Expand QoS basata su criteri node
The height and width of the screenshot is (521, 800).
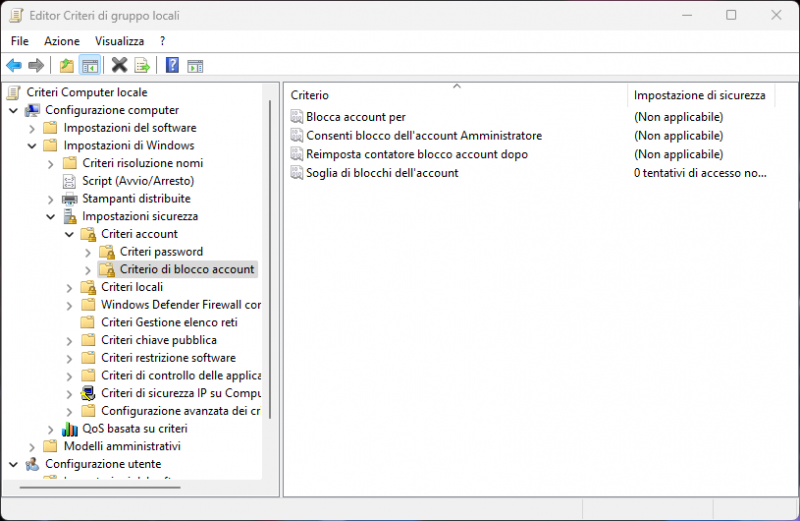(x=51, y=429)
